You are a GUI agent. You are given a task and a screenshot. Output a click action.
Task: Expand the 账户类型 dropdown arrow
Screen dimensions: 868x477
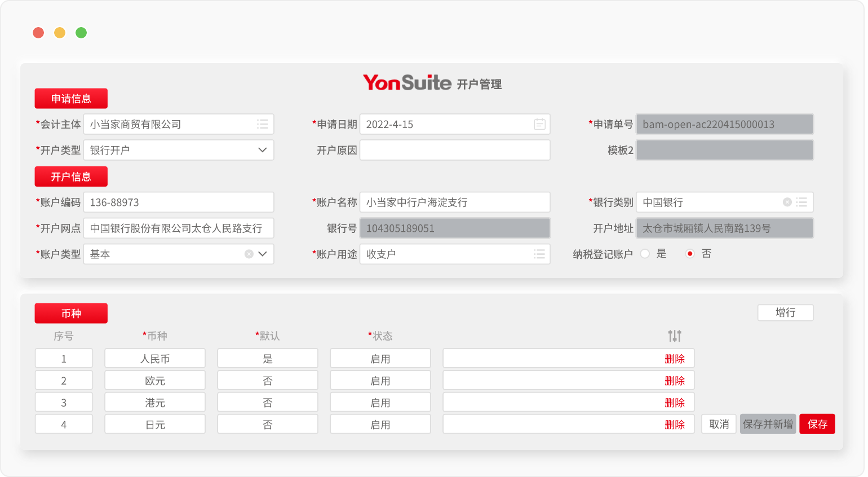[x=263, y=254]
